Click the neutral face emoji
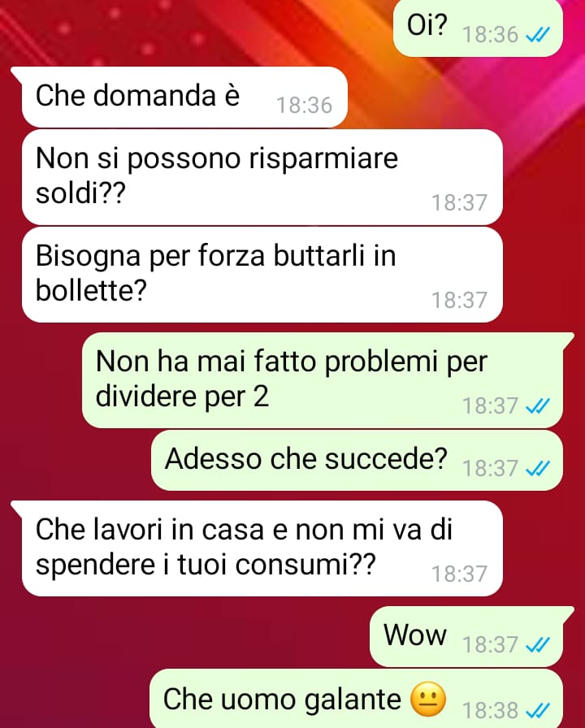Viewport: 585px width, 728px height. click(x=428, y=700)
